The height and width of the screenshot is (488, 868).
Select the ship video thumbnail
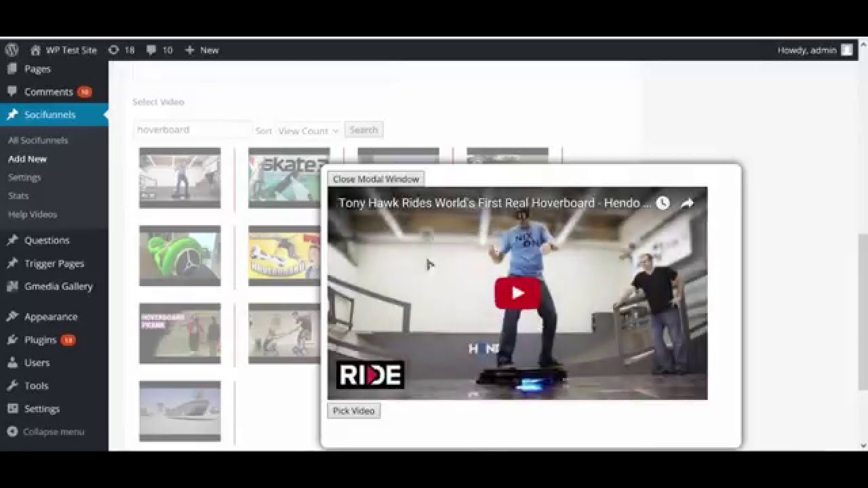click(x=180, y=411)
